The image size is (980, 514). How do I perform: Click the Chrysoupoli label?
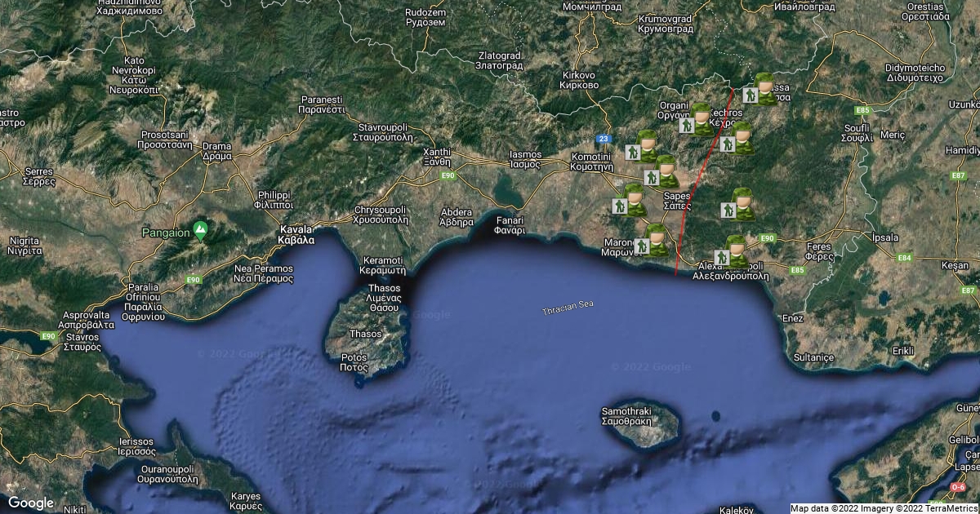tap(380, 215)
